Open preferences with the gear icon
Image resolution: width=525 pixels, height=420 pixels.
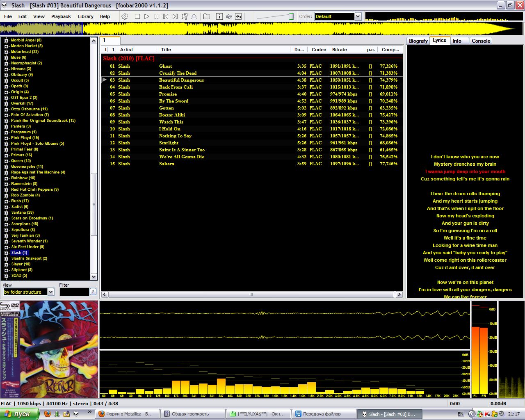tap(125, 16)
